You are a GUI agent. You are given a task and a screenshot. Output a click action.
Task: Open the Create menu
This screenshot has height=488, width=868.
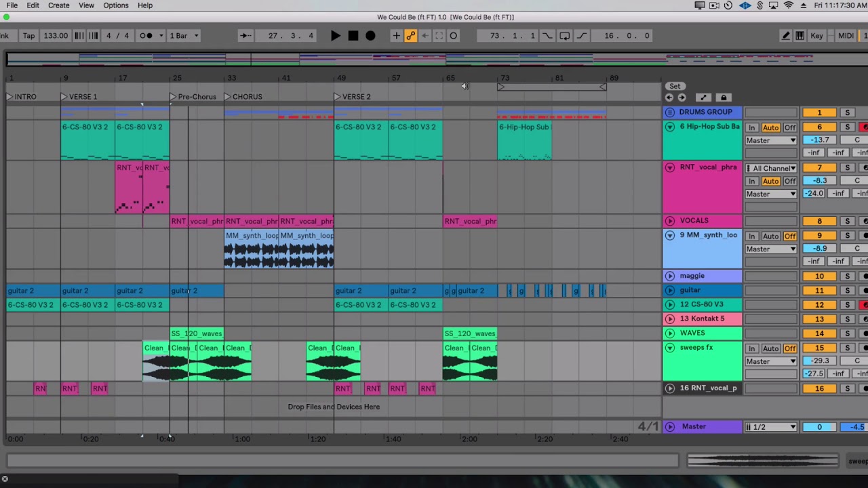click(58, 5)
